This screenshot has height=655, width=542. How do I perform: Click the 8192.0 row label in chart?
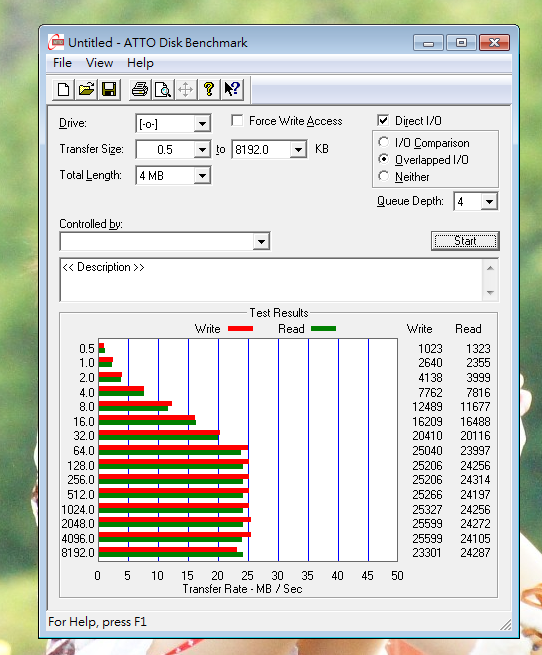coord(78,553)
